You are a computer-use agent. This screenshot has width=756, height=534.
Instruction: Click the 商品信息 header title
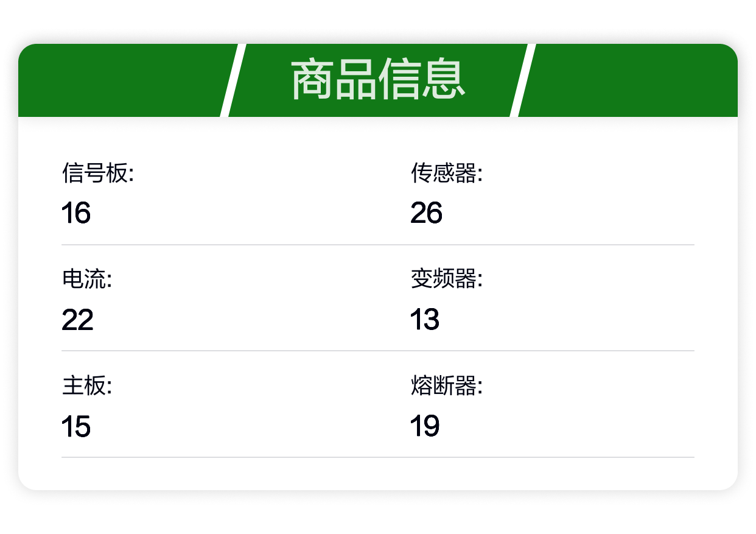[378, 80]
